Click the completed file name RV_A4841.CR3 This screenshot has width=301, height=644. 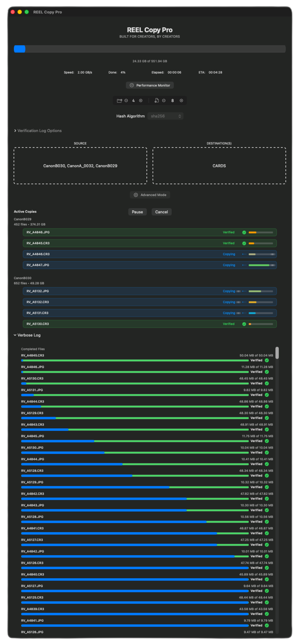point(32,528)
